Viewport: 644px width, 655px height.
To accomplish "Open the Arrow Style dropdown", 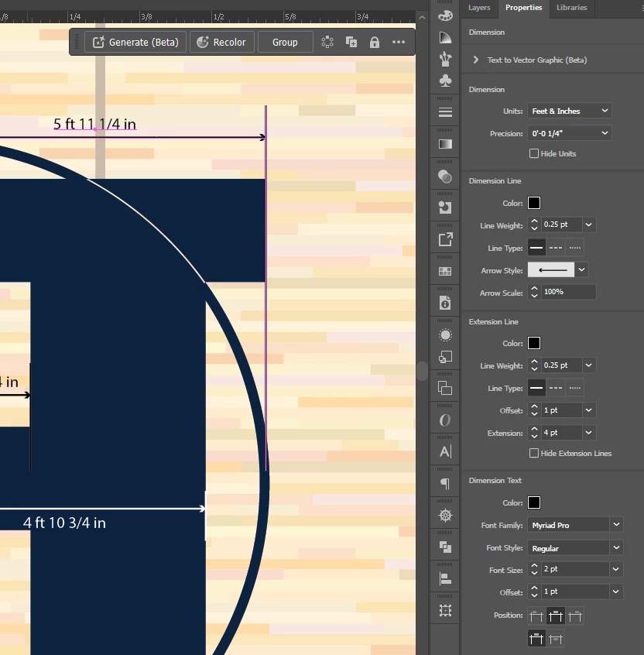I will pyautogui.click(x=582, y=270).
